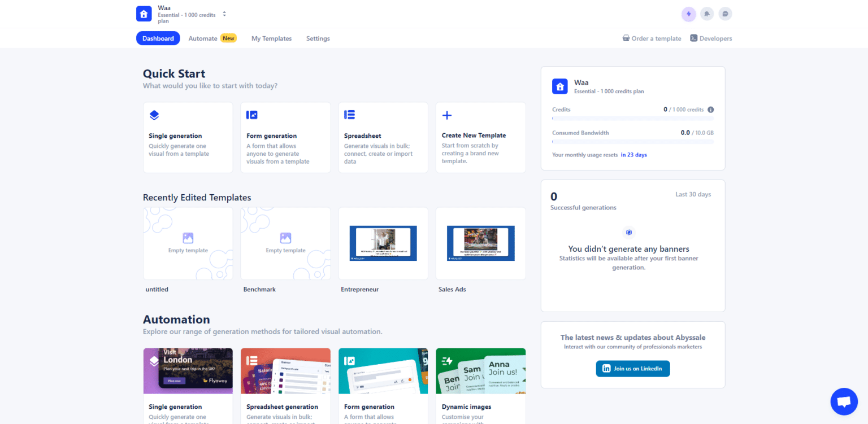Click the lightning bolt upgrade icon
The image size is (868, 424).
(688, 14)
